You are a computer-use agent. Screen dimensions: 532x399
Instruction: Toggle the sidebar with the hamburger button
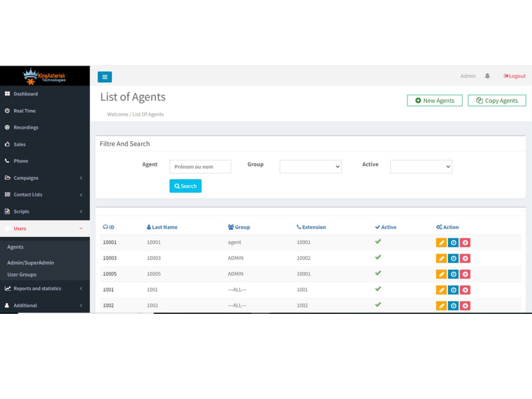(104, 77)
